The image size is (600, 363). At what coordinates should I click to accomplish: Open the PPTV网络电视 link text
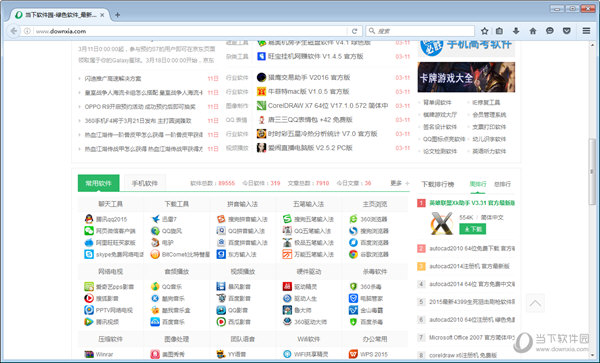click(114, 310)
